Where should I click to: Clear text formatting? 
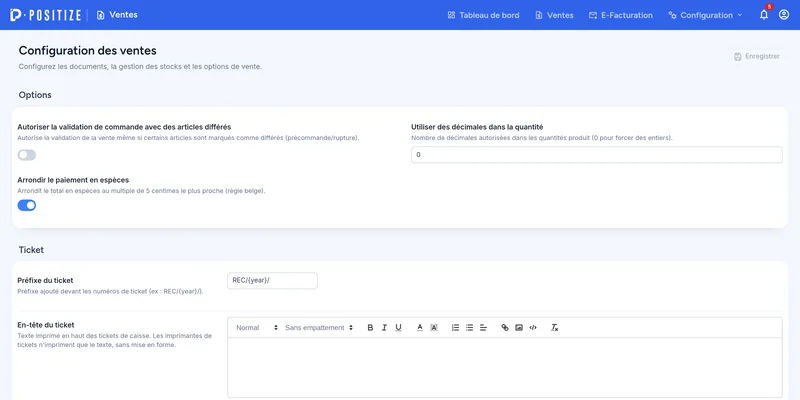click(x=555, y=328)
